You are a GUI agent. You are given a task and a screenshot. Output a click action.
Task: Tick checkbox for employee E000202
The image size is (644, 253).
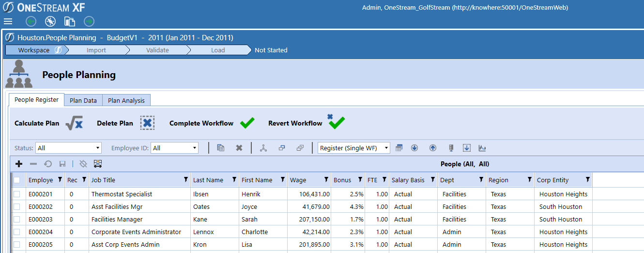[17, 206]
